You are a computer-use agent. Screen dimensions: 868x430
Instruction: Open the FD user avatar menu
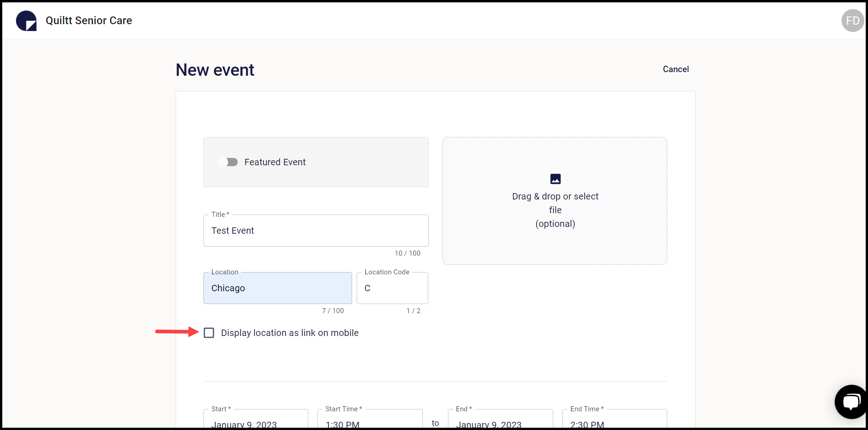852,20
